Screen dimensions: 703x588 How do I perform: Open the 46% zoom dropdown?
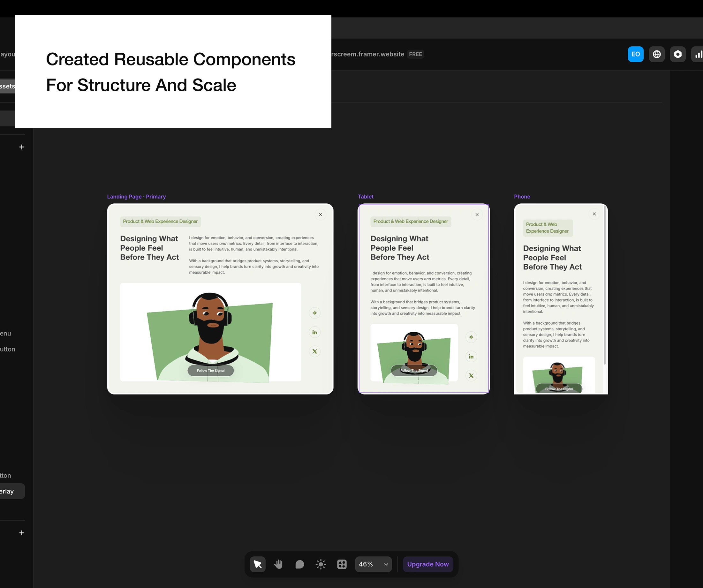373,564
